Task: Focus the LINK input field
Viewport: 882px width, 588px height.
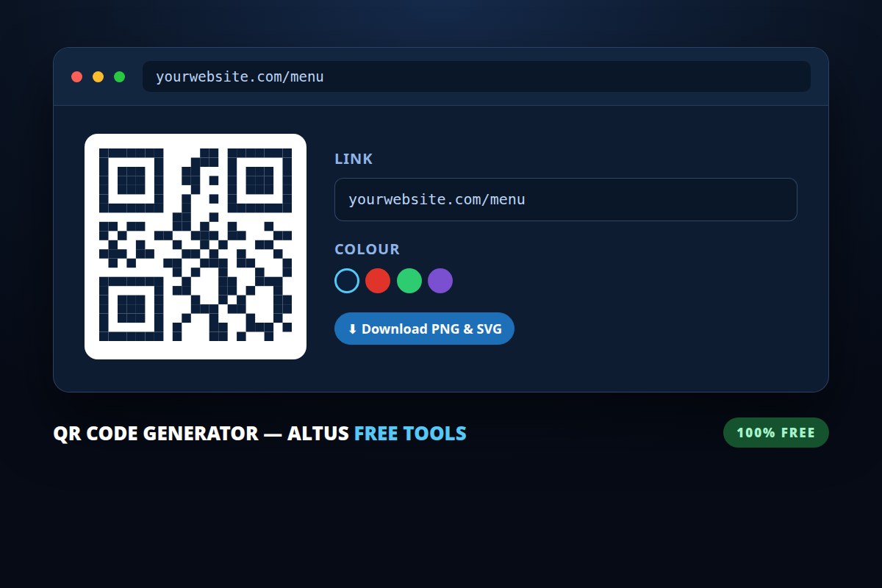Action: click(x=566, y=199)
